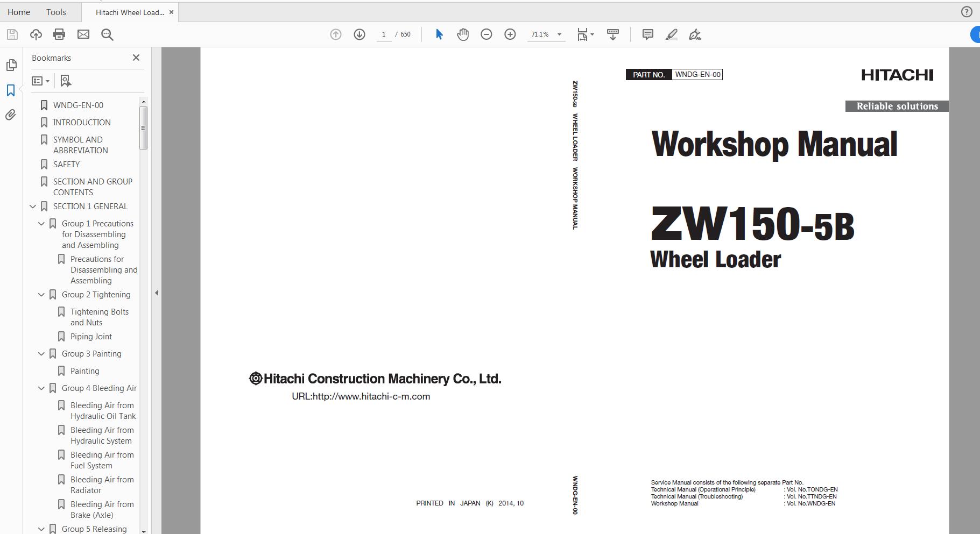The width and height of the screenshot is (980, 534).
Task: Click the page number input field
Action: (384, 34)
